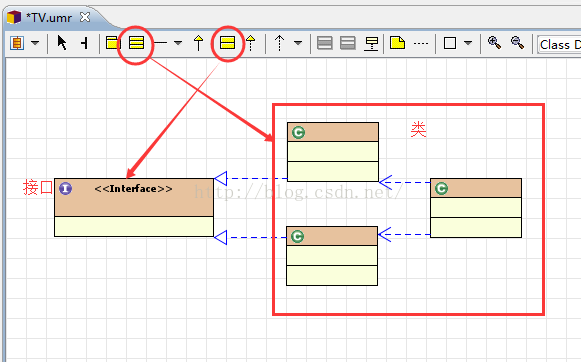This screenshot has height=362, width=581.
Task: Close the *TV.umr tab
Action: pyautogui.click(x=85, y=17)
